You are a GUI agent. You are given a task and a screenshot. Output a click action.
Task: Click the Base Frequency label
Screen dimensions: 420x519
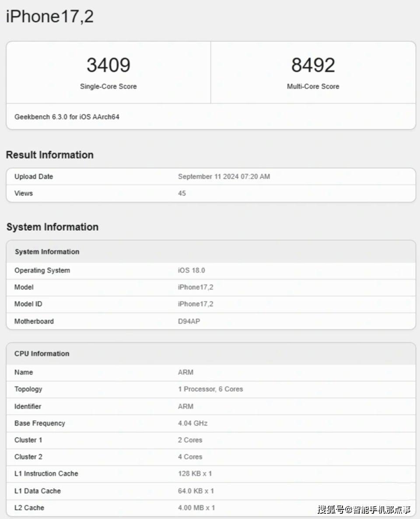(40, 423)
